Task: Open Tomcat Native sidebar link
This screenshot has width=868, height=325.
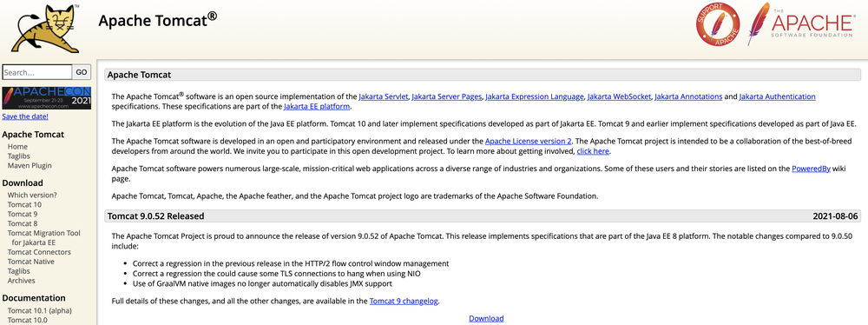Action: click(31, 262)
